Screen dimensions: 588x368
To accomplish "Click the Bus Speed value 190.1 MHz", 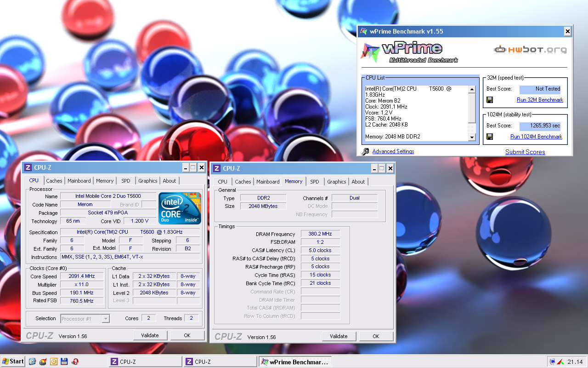I will [82, 293].
